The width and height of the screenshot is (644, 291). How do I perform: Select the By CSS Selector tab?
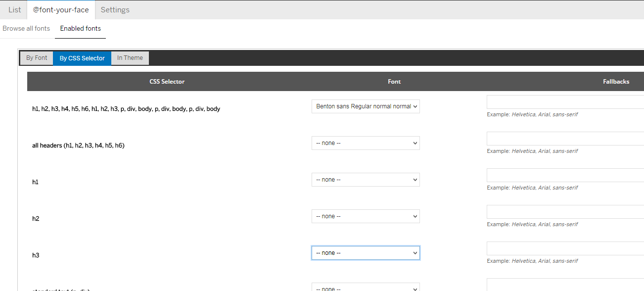pyautogui.click(x=82, y=58)
